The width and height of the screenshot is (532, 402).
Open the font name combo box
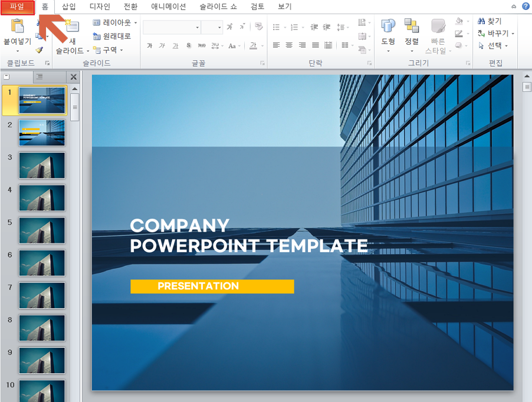[172, 27]
